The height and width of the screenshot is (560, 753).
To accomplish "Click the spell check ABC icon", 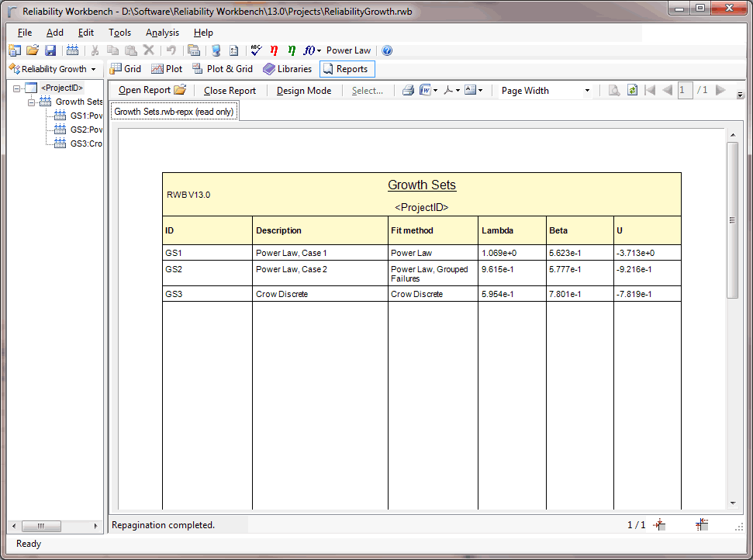I will click(256, 50).
